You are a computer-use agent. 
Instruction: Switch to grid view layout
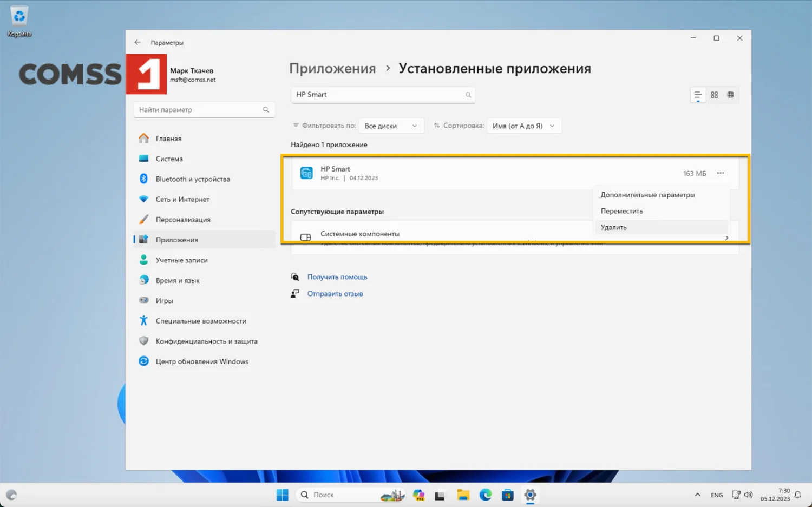point(714,95)
